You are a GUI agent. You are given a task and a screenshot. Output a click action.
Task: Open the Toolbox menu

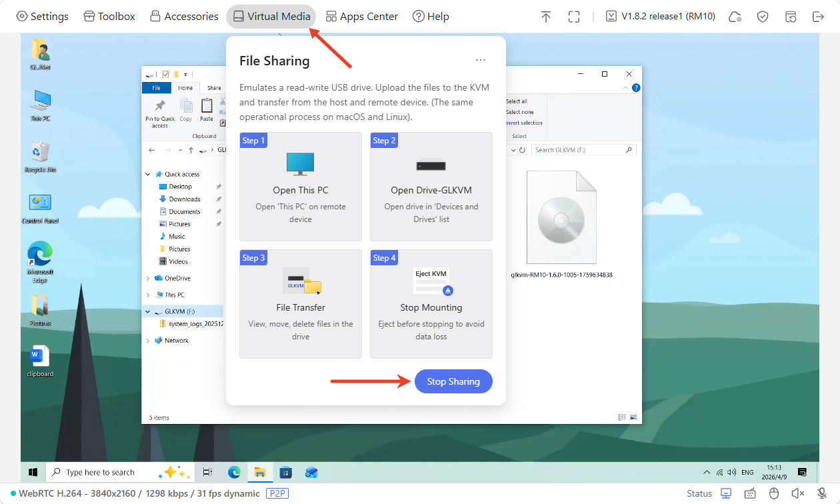point(109,17)
